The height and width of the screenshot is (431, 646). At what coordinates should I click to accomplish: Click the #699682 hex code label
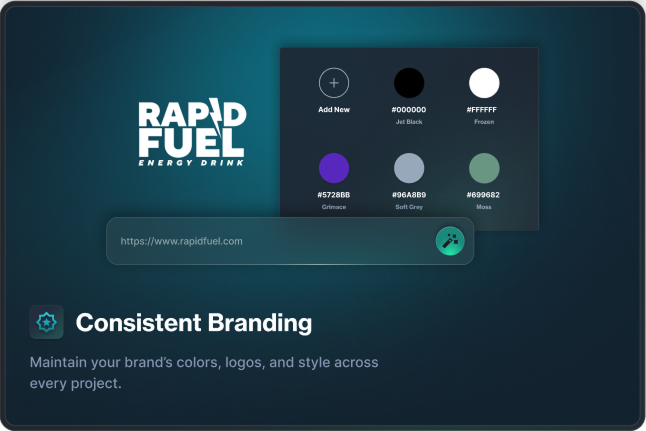pyautogui.click(x=484, y=194)
